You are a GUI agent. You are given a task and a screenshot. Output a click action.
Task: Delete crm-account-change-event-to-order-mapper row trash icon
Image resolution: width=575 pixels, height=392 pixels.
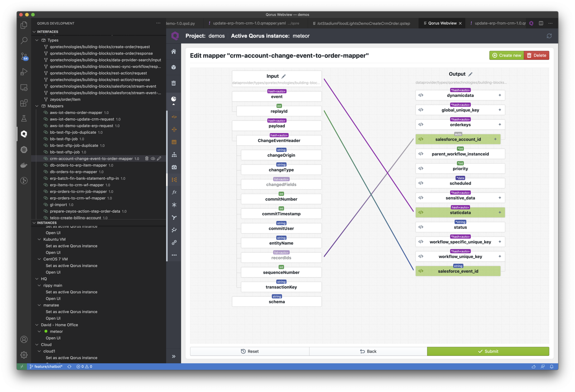click(147, 158)
